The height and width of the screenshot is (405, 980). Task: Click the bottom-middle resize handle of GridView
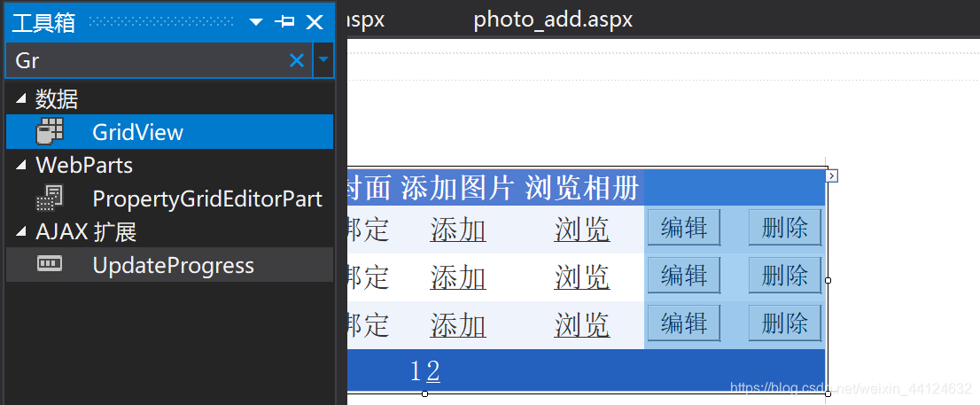click(425, 393)
